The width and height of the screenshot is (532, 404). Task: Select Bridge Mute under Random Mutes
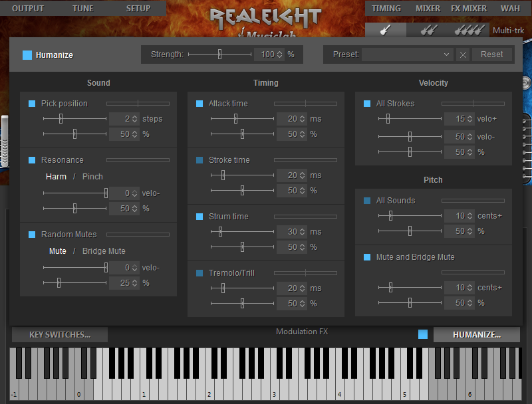[x=104, y=251]
